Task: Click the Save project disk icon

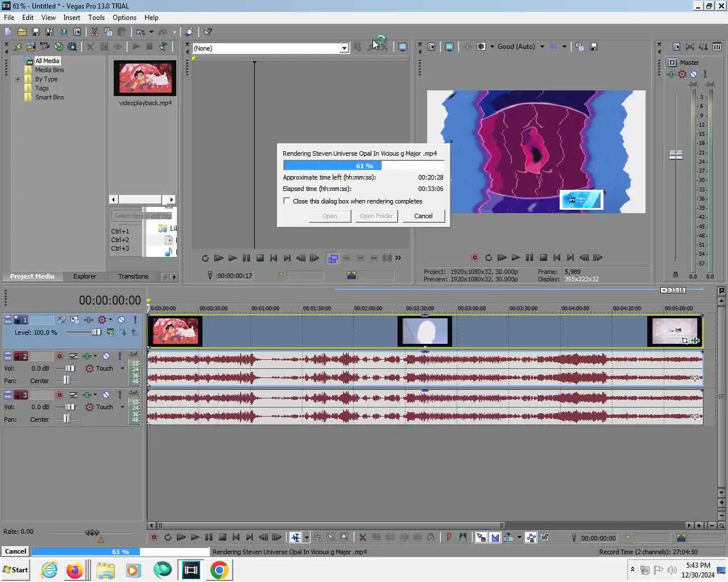Action: coord(35,32)
